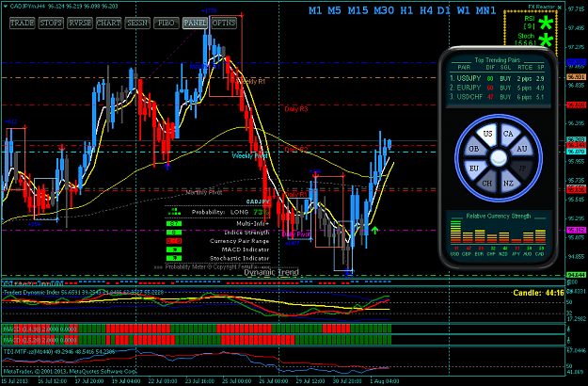588x386 pixels.
Task: Select the EU segment on currency wheel
Action: [474, 169]
